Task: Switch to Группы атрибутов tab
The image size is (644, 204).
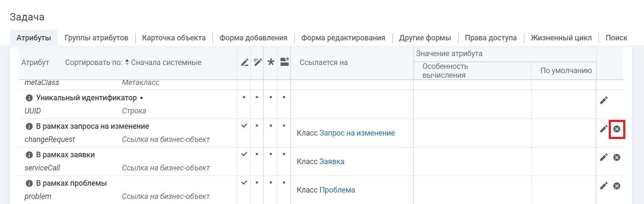Action: click(96, 38)
